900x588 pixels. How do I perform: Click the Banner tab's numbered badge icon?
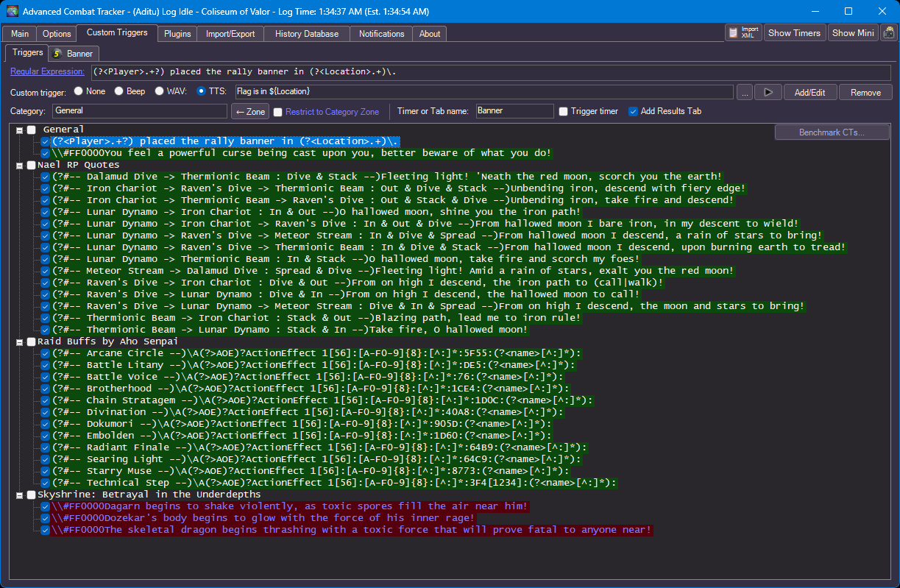click(x=57, y=54)
